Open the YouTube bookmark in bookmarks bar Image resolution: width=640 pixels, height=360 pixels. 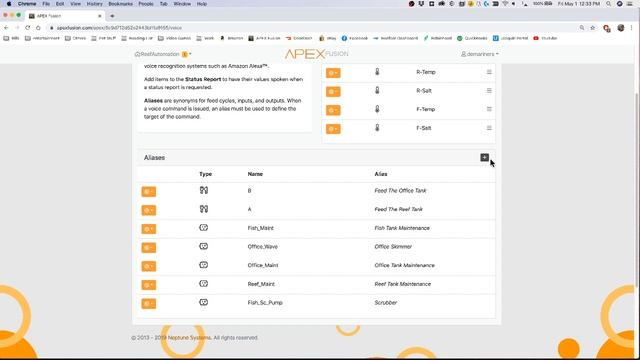(x=545, y=38)
